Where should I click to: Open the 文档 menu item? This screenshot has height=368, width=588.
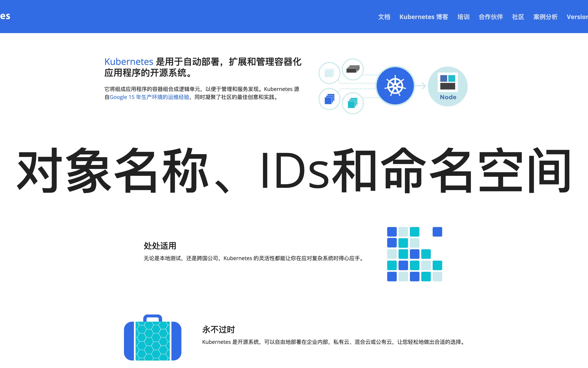click(384, 17)
